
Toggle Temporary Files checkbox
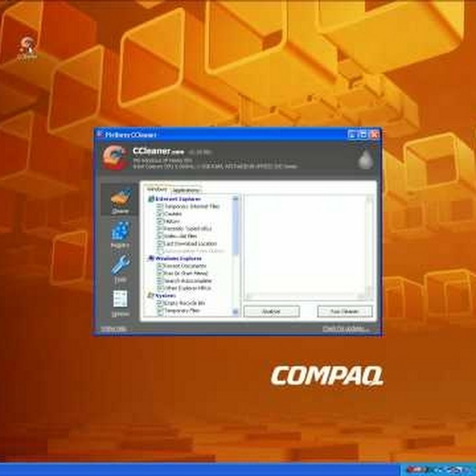tap(160, 310)
